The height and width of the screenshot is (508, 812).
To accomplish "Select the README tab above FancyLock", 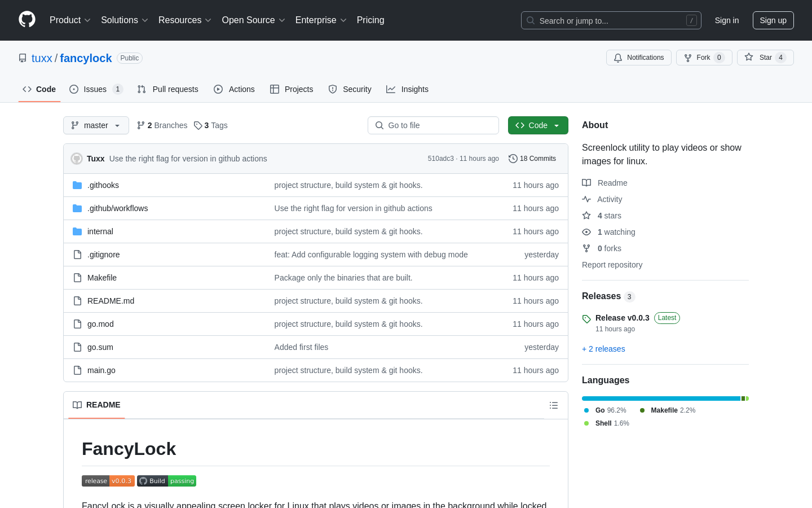I will (x=96, y=405).
